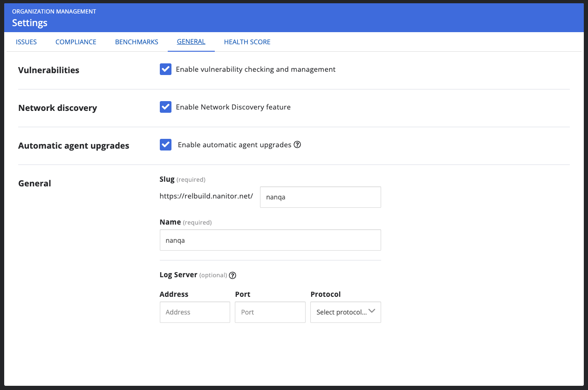This screenshot has width=588, height=390.
Task: Open the Compliance tab
Action: point(76,42)
